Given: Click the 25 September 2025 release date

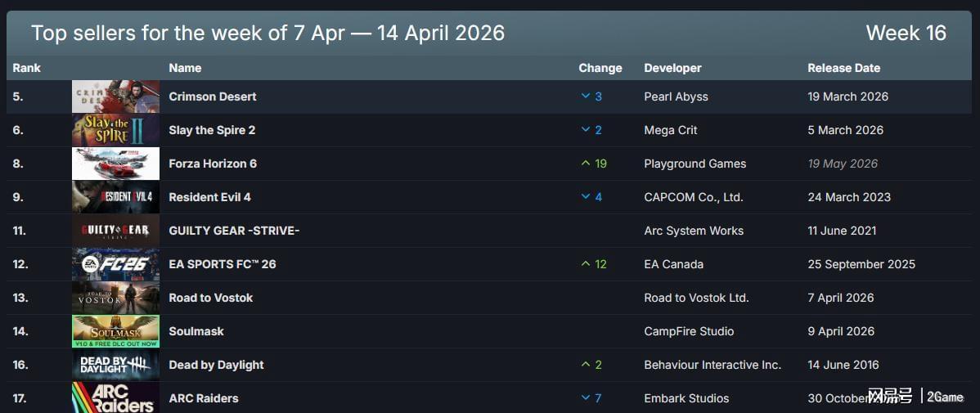Looking at the screenshot, I should pos(861,264).
